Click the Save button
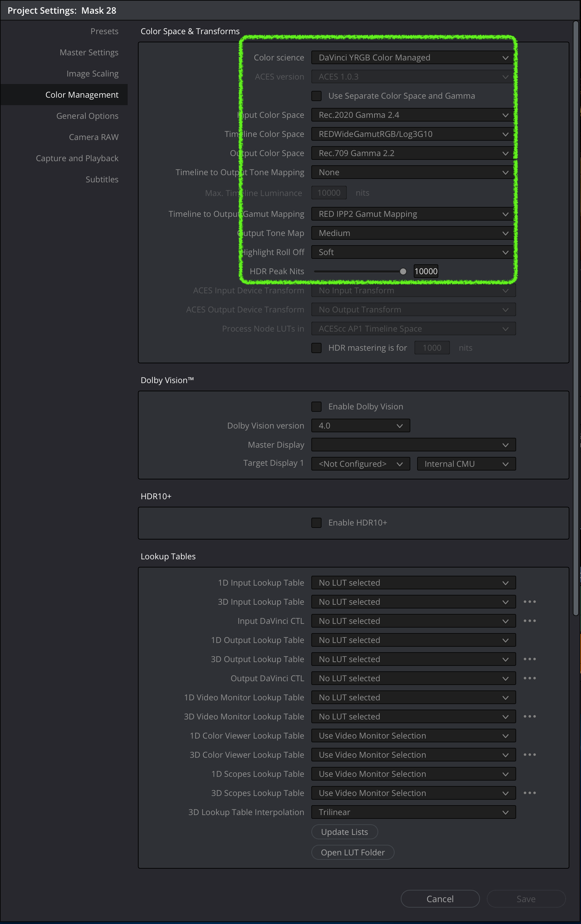 pos(526,899)
